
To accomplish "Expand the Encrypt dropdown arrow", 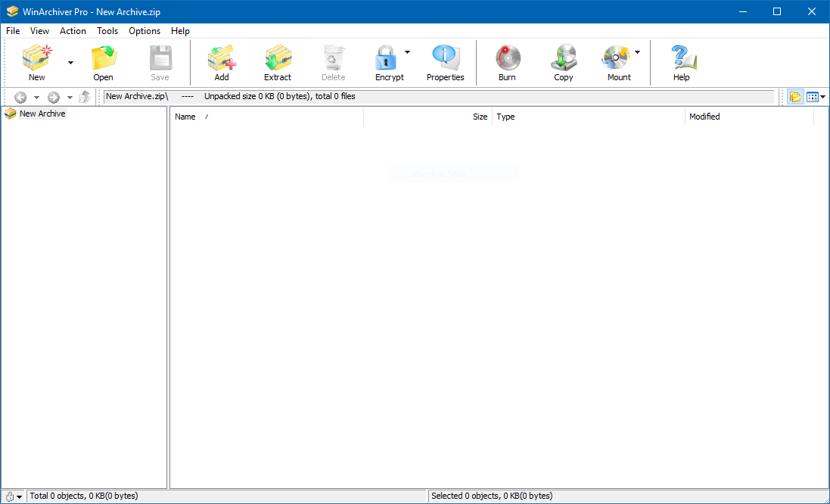I will [x=407, y=52].
